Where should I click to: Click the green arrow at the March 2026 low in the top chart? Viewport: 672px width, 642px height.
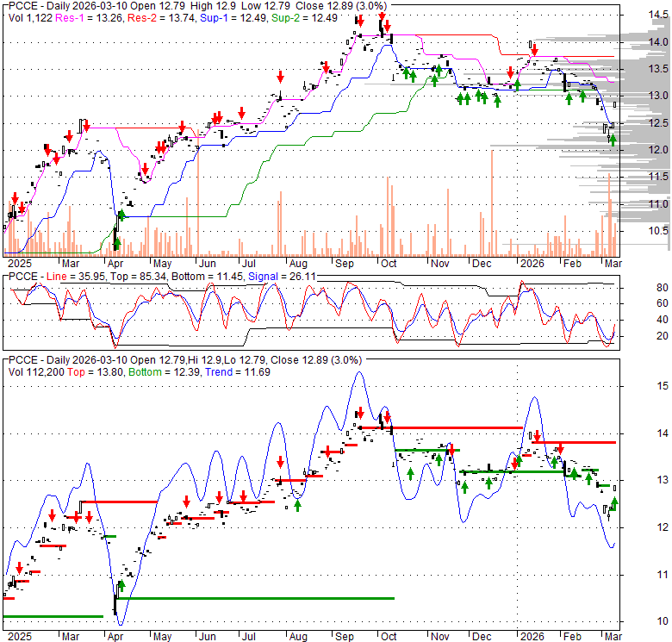[x=613, y=139]
